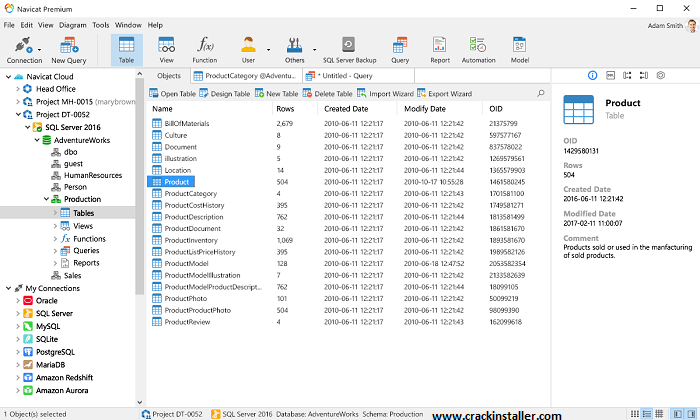Select the Queries node in tree
The width and height of the screenshot is (700, 420).
86,251
